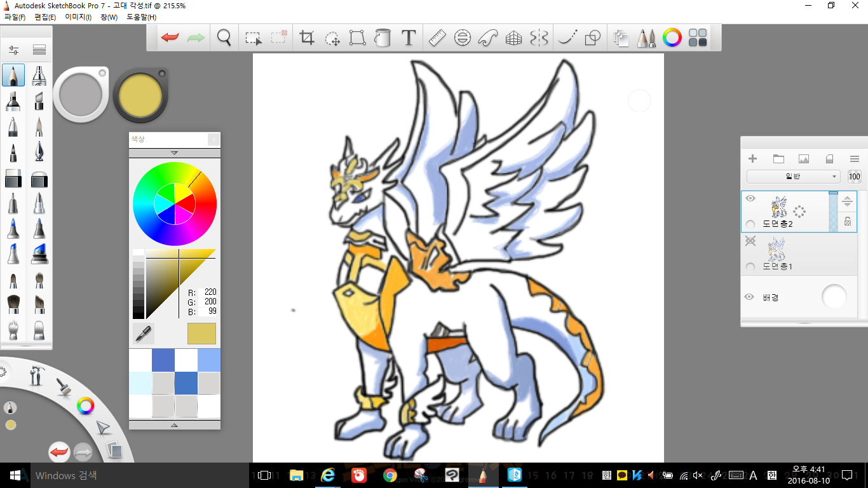This screenshot has height=488, width=868.
Task: Click the layer opacity 100 field
Action: pyautogui.click(x=855, y=177)
